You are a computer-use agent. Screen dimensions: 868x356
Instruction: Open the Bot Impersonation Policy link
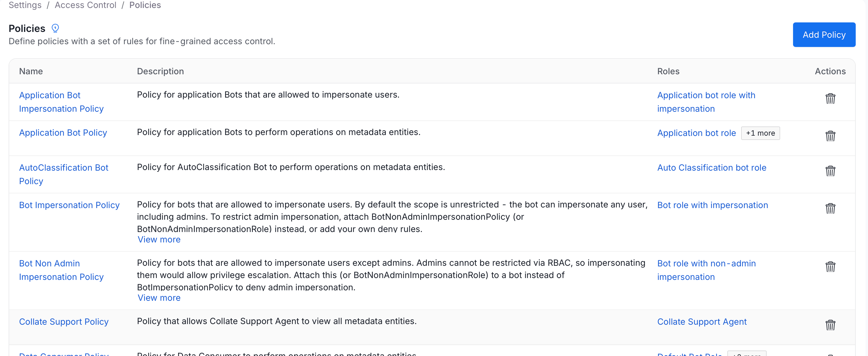pyautogui.click(x=69, y=205)
